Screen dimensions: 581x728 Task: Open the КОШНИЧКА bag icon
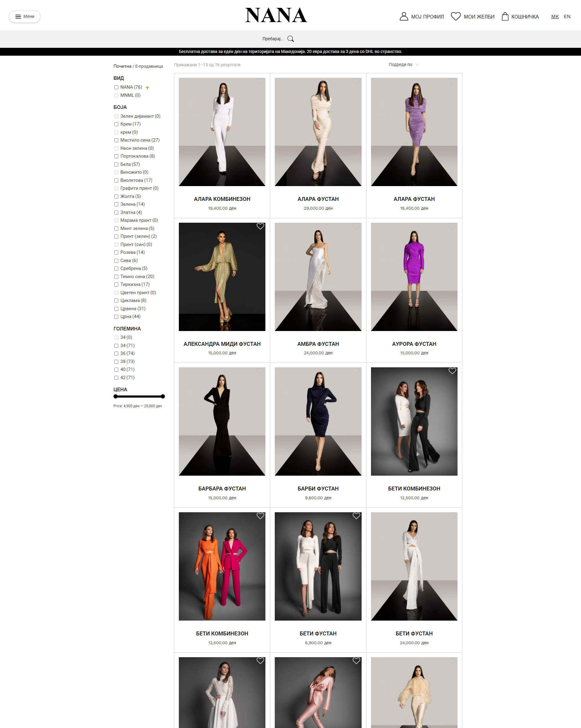tap(505, 16)
